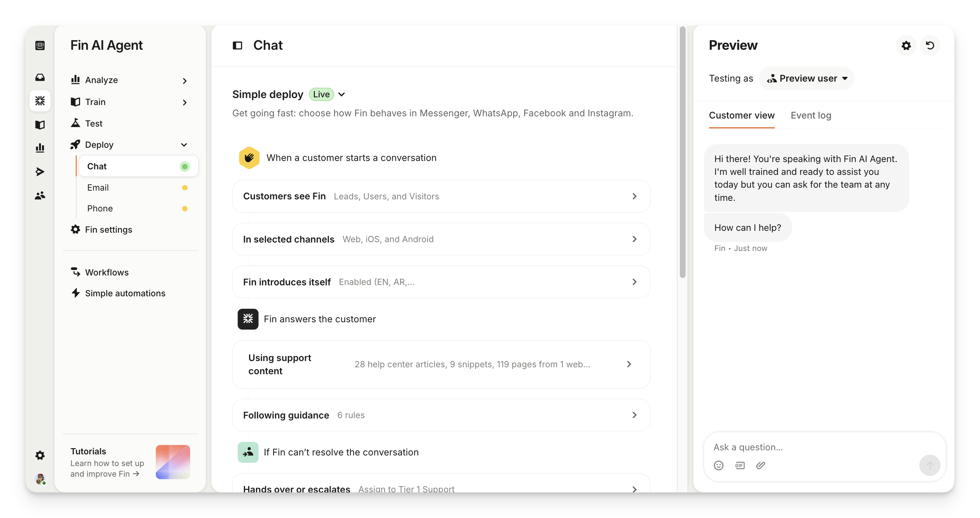Click the Knowledge book icon in left rail
The image size is (980, 518).
click(40, 125)
